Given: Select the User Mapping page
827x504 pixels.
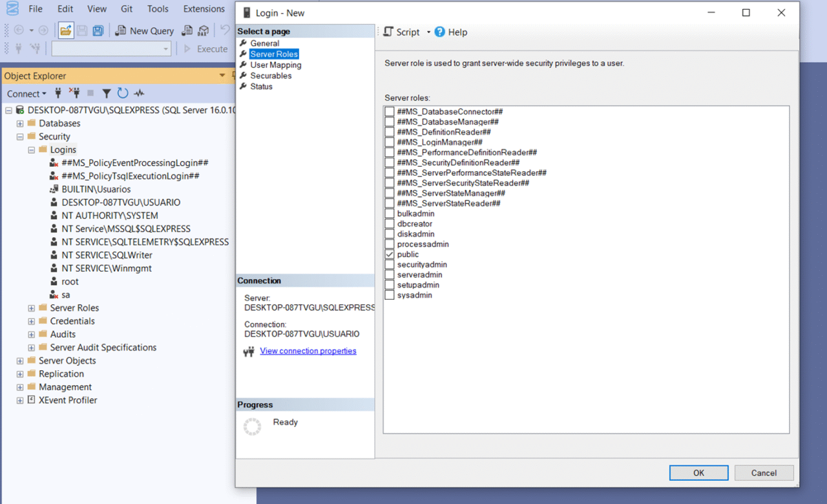Looking at the screenshot, I should [276, 65].
